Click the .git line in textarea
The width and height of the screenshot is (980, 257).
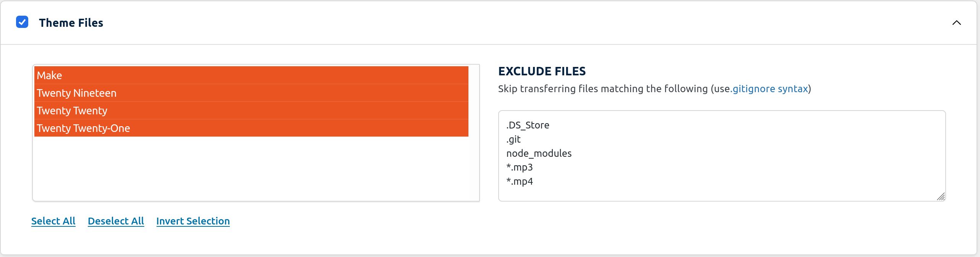pos(513,139)
